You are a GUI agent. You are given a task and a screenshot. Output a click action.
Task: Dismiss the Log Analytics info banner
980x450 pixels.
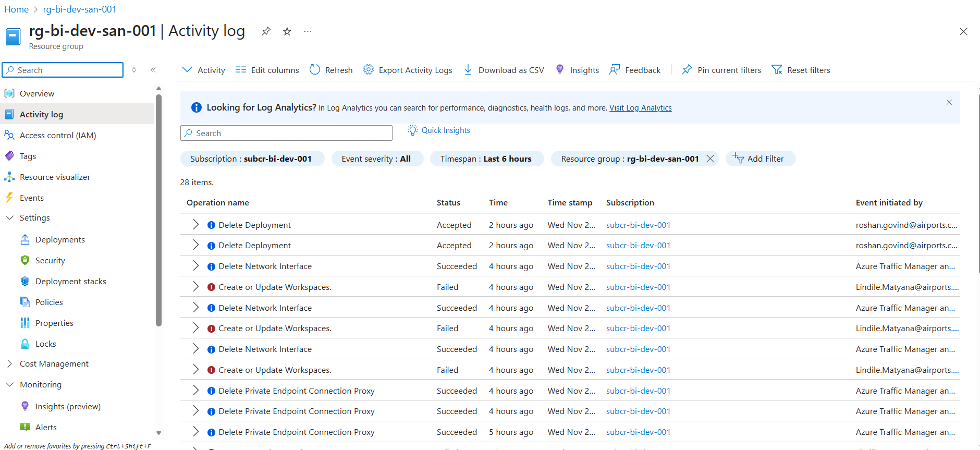coord(949,102)
